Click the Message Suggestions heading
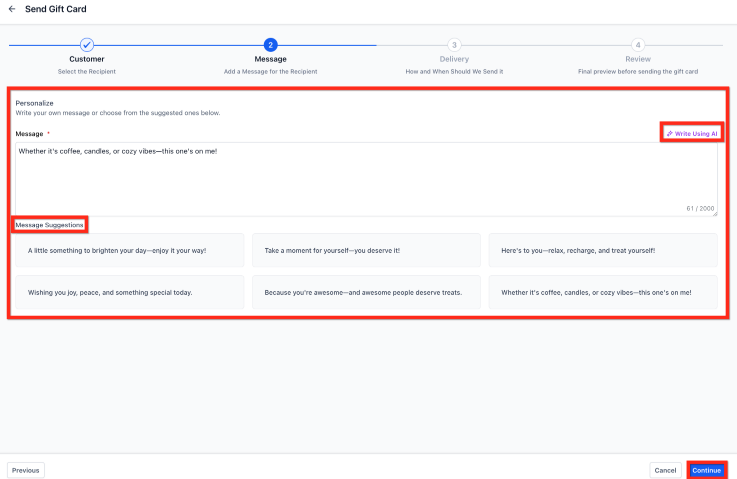Screen dimensions: 737x479 coord(50,225)
